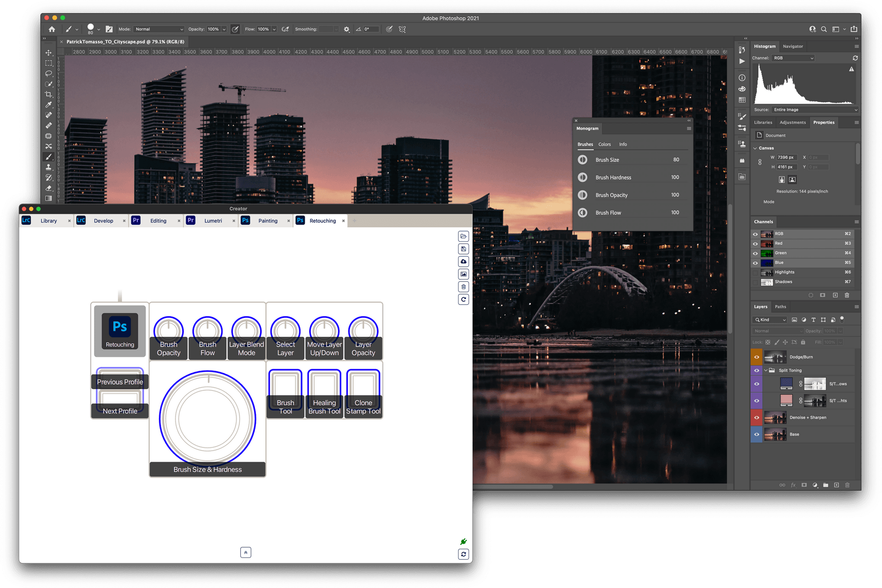Viewport: 882px width, 588px height.
Task: Toggle visibility of the Blue channel
Action: 756,263
